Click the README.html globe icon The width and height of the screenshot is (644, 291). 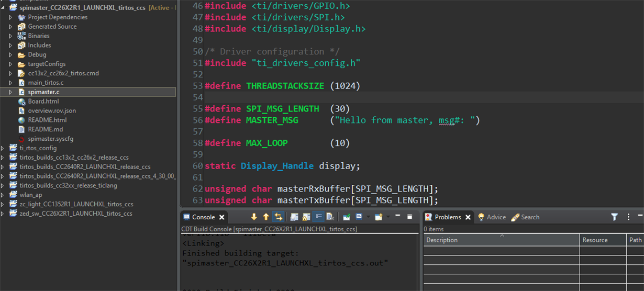(x=21, y=120)
